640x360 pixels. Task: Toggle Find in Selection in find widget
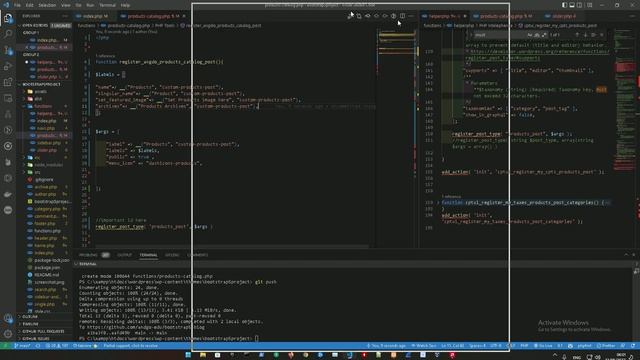coord(593,35)
